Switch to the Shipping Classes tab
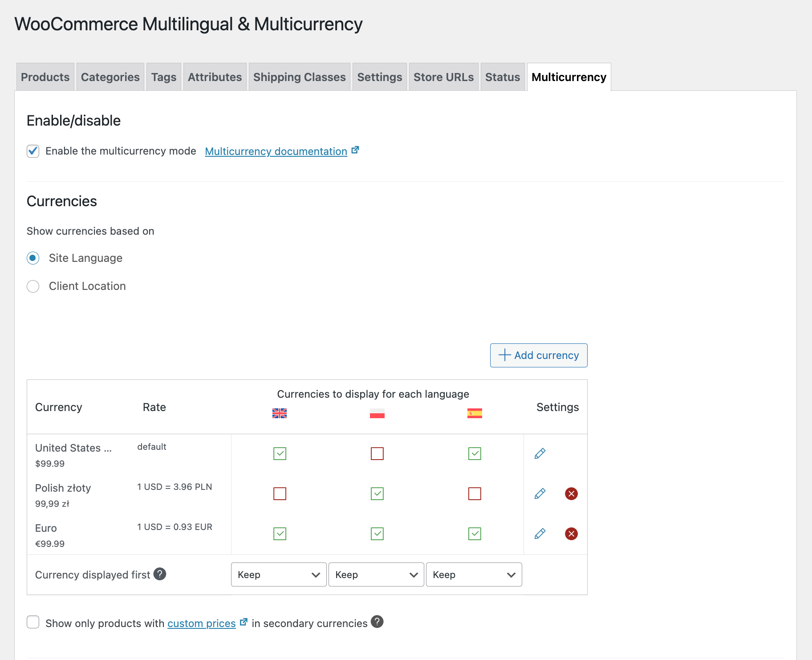This screenshot has width=812, height=660. pyautogui.click(x=299, y=77)
